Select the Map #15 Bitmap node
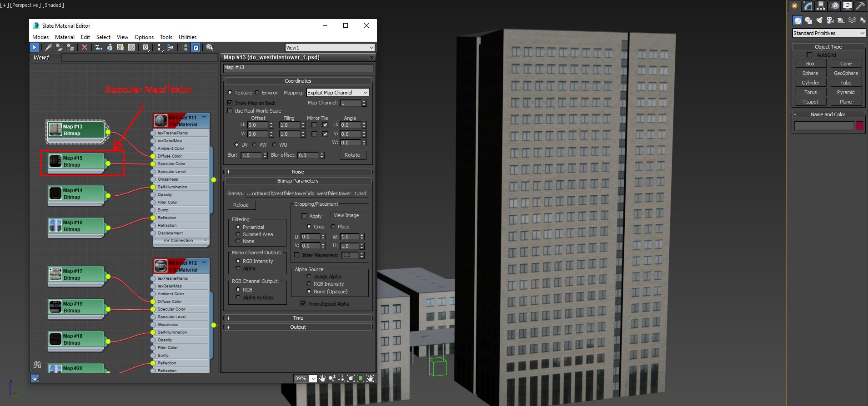Screen dimensions: 868x406 76,163
